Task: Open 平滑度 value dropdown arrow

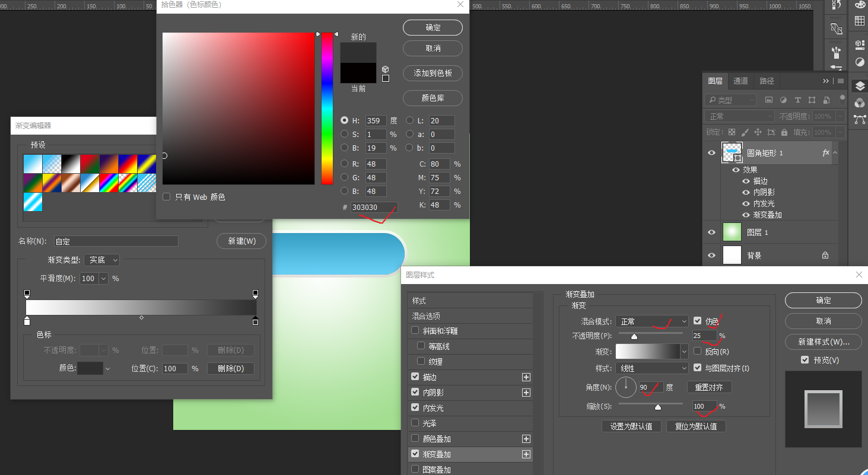Action: click(104, 278)
